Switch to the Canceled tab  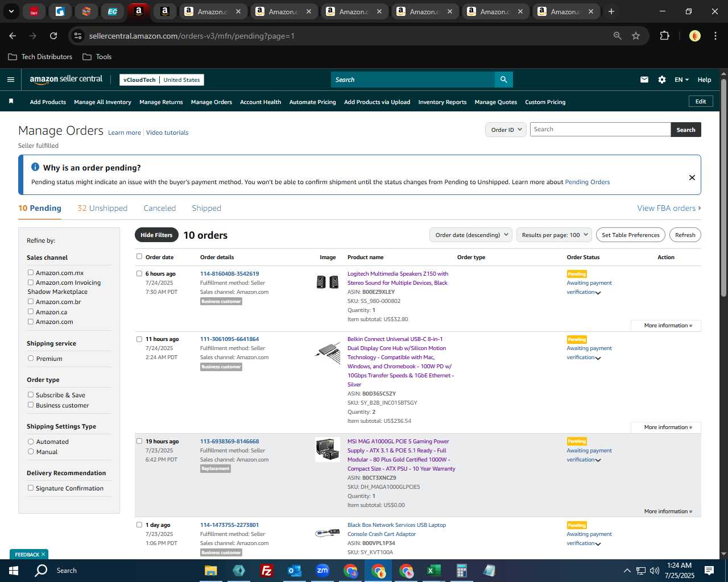160,208
